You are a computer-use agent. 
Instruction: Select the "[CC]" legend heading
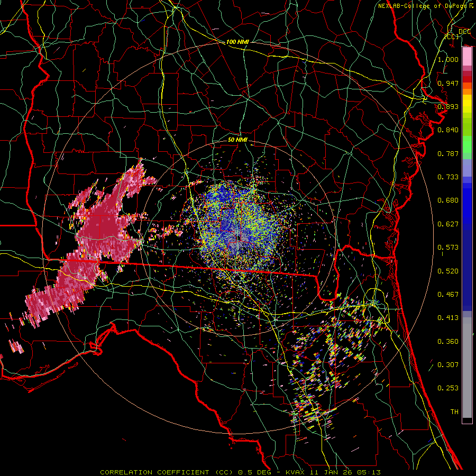coord(452,36)
